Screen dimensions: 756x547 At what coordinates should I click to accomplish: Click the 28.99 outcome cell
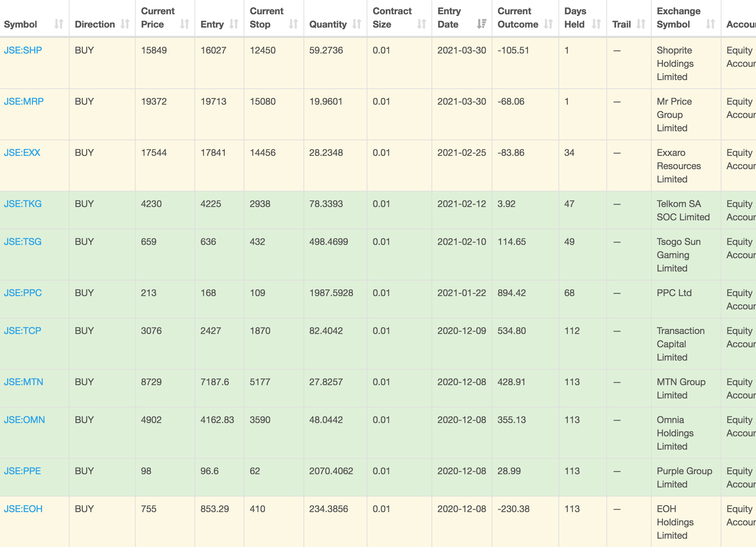[x=525, y=477]
